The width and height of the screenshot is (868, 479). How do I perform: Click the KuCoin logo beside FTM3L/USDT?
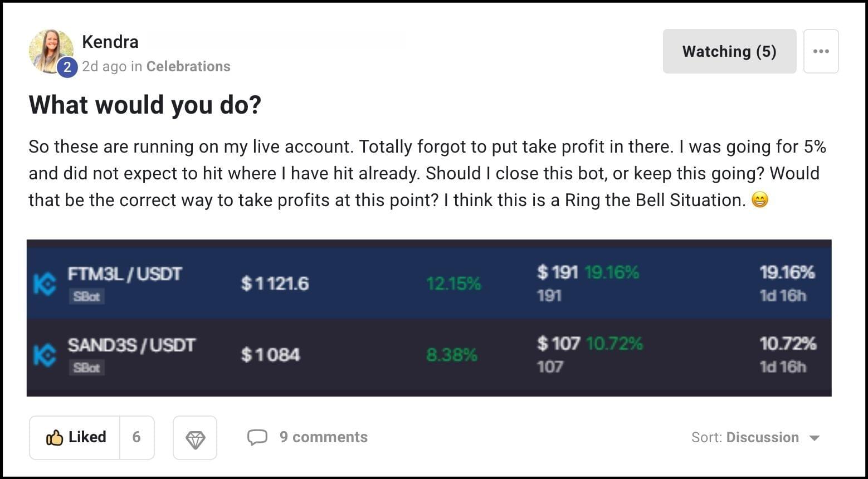[x=45, y=284]
